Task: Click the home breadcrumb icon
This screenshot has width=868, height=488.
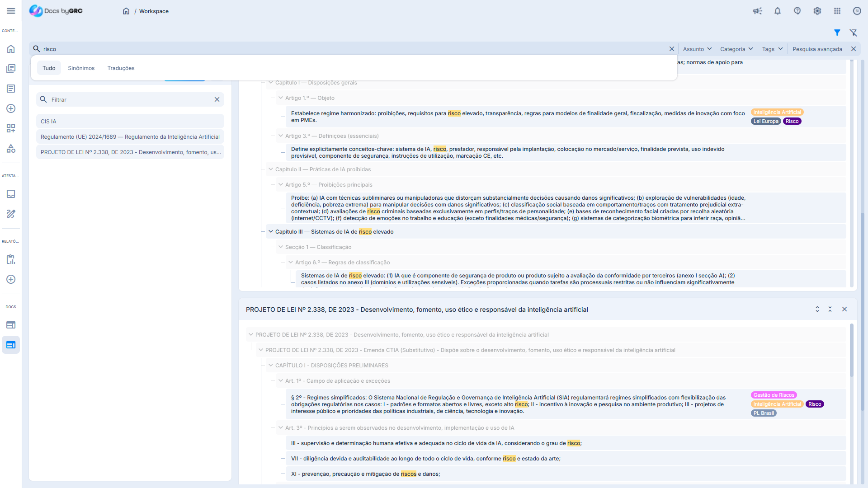Action: coord(126,11)
